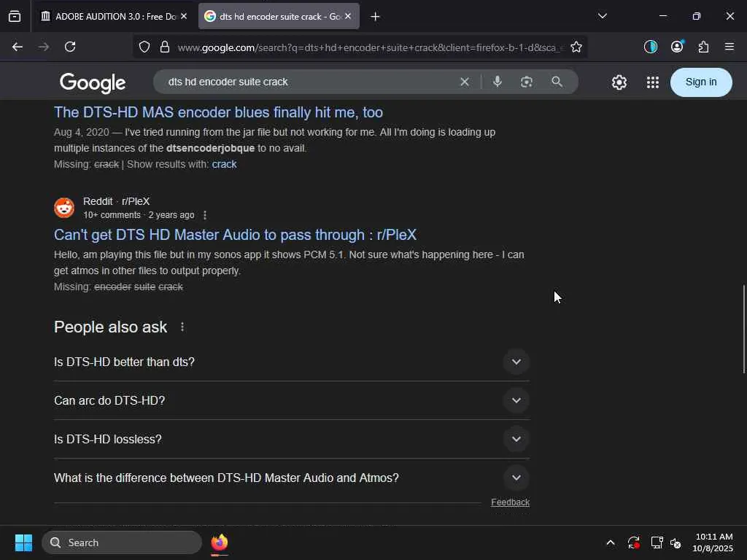Open the clock and date panel

point(713,542)
